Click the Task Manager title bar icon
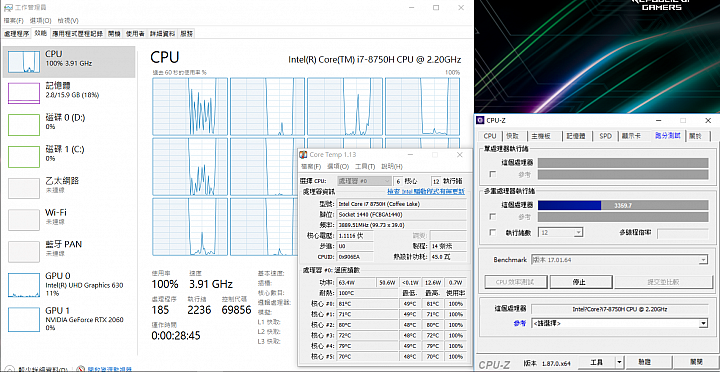Viewport: 720px width, 372px height. [x=8, y=8]
